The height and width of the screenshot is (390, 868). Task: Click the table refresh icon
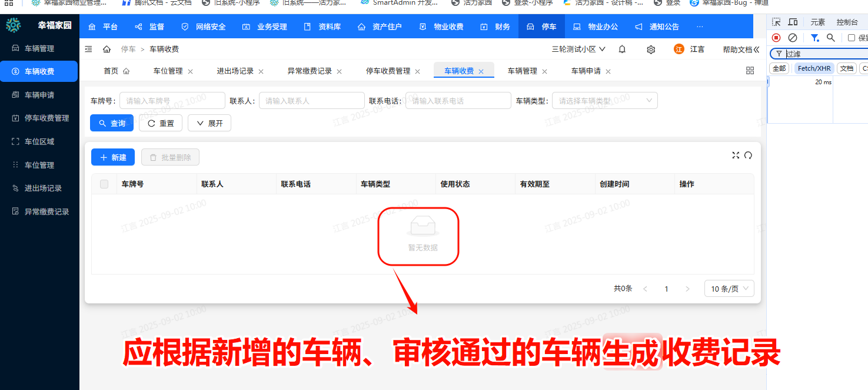point(749,156)
